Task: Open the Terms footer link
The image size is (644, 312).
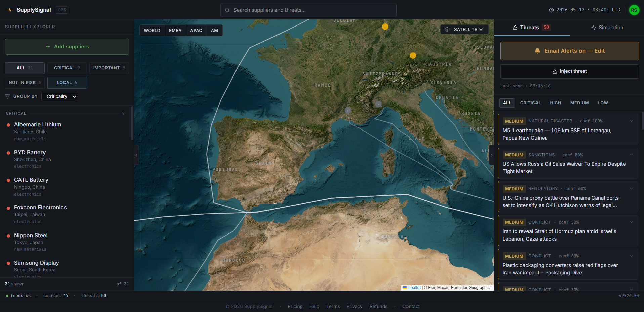Action: pos(333,307)
